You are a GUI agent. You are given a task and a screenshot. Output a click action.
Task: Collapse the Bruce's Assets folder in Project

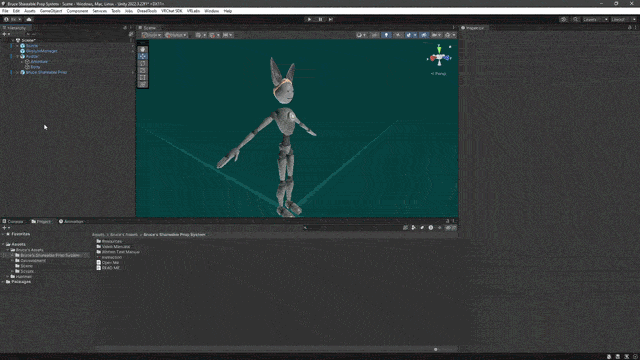[x=8, y=250]
